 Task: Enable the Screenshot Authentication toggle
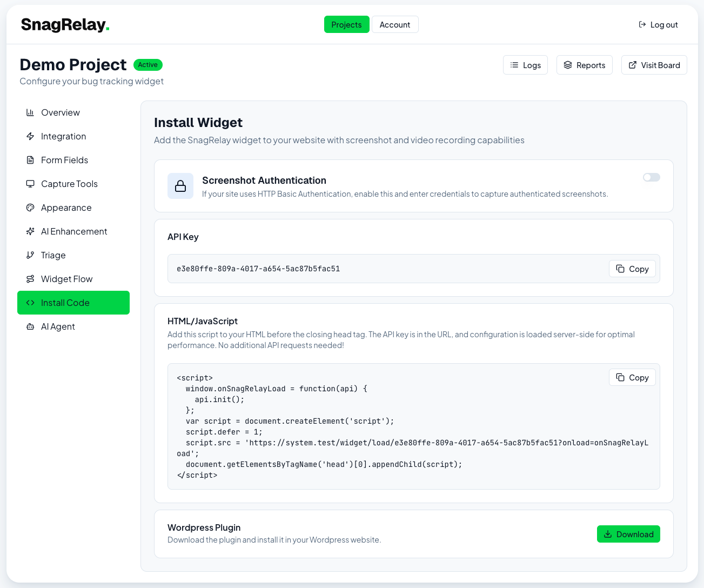(652, 177)
